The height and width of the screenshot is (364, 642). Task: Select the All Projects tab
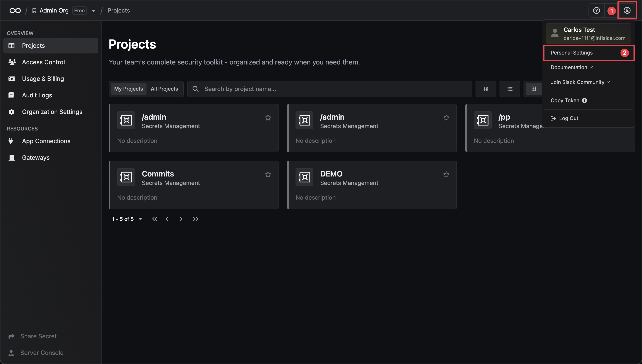164,89
